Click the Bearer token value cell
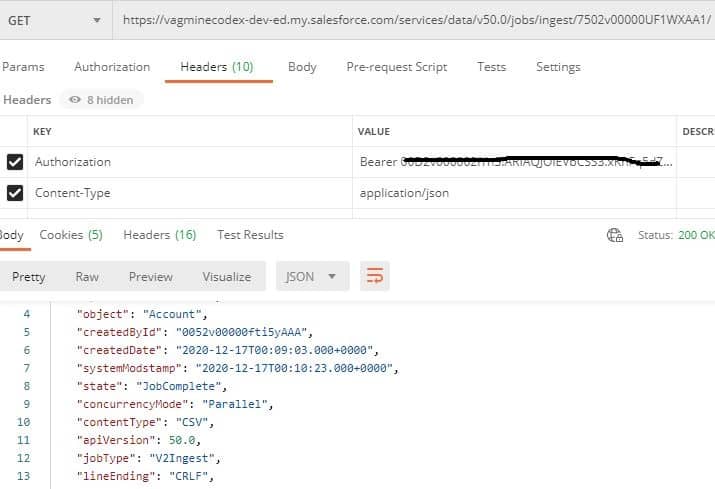This screenshot has width=715, height=489. coord(514,162)
